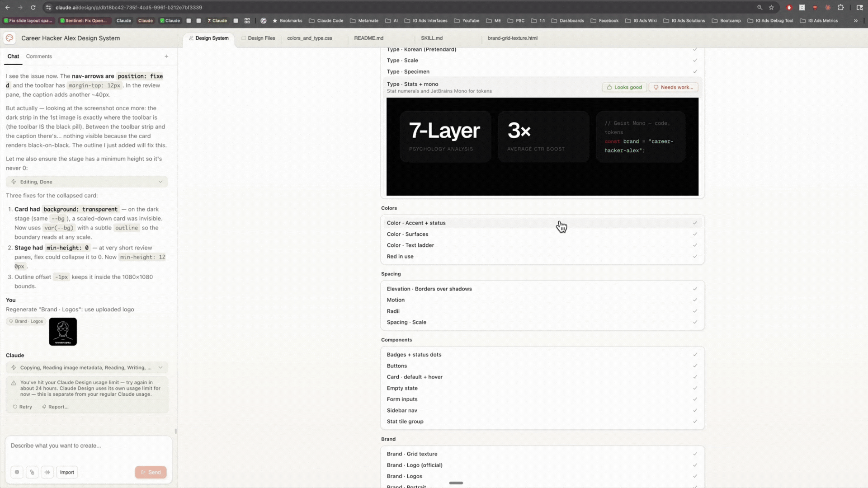
Task: Click the lightning icon in Copying, Reading row
Action: pos(14,367)
